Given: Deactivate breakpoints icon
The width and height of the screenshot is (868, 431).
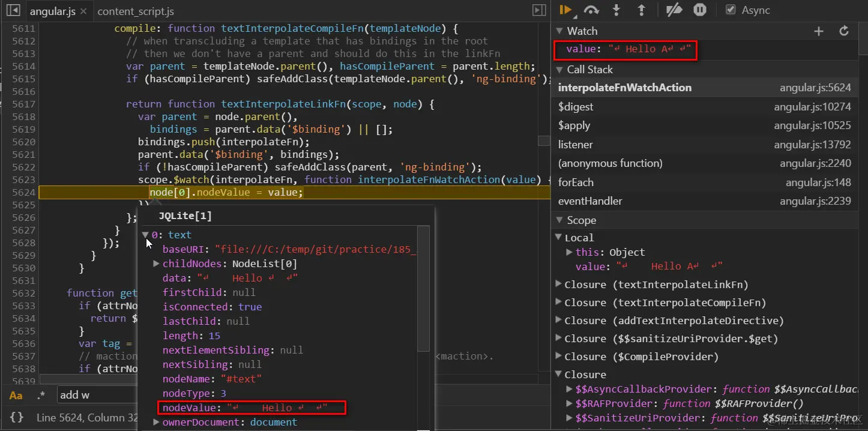Looking at the screenshot, I should click(675, 10).
